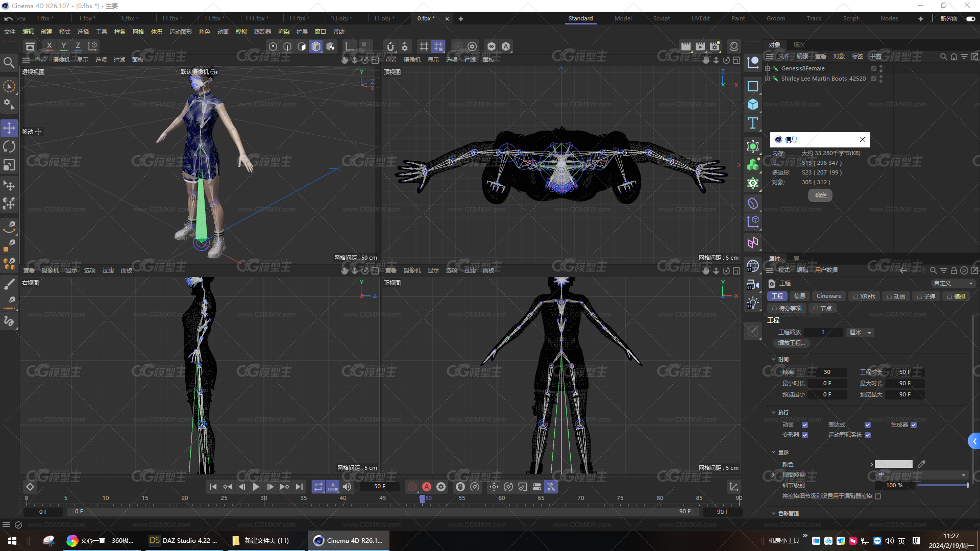Go to the end of the animation
The height and width of the screenshot is (551, 980).
[x=299, y=487]
